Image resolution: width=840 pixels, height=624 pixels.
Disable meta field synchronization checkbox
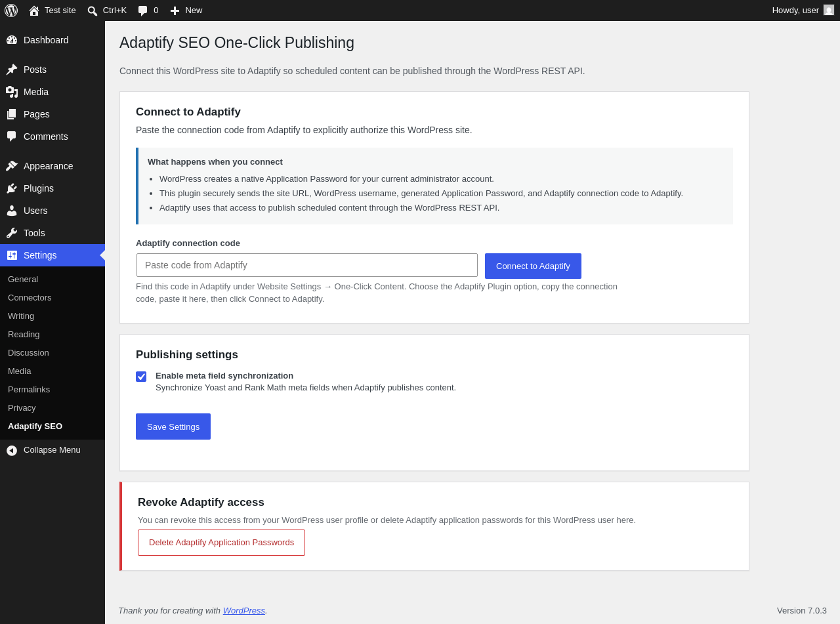141,377
